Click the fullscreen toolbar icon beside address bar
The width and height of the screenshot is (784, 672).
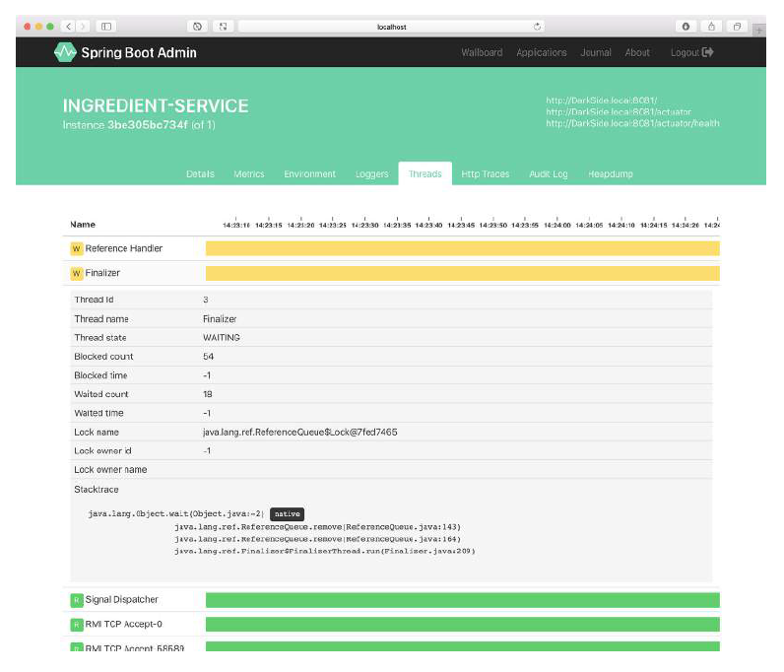click(223, 27)
